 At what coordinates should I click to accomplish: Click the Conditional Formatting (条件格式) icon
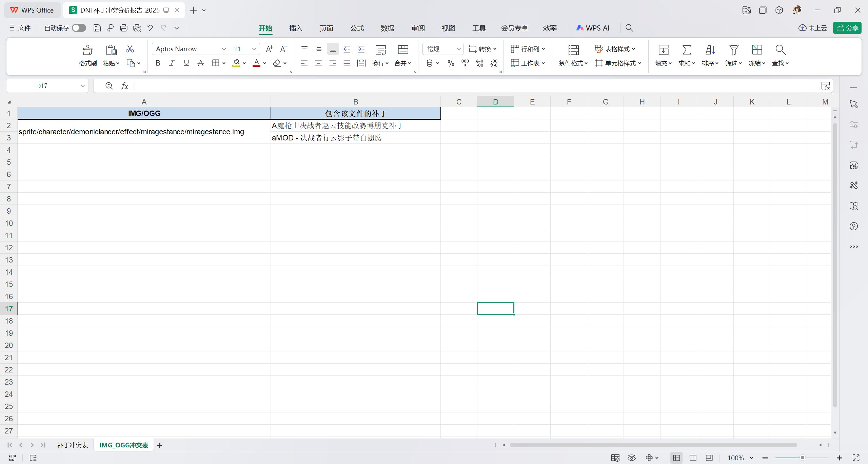[573, 50]
